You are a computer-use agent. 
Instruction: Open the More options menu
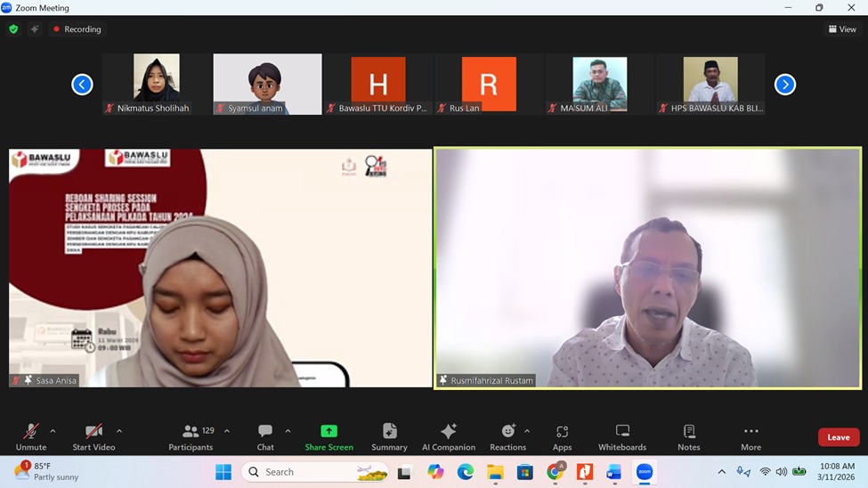tap(750, 436)
